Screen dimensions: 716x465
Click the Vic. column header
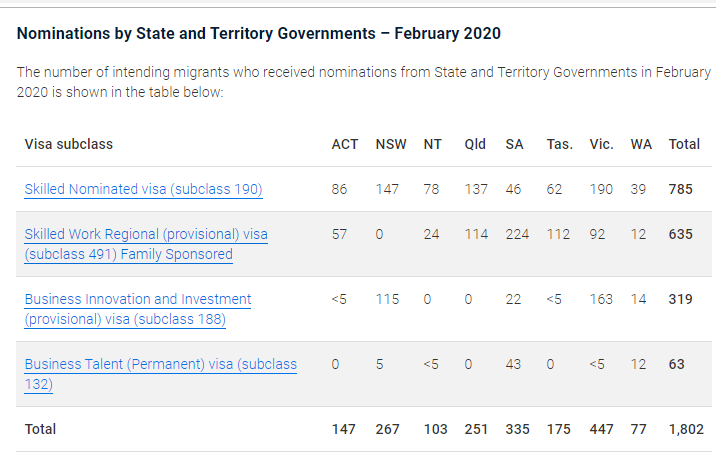pos(601,144)
